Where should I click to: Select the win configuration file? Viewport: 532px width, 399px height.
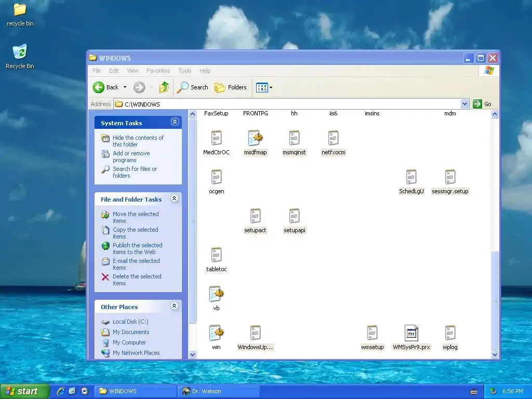tap(216, 333)
